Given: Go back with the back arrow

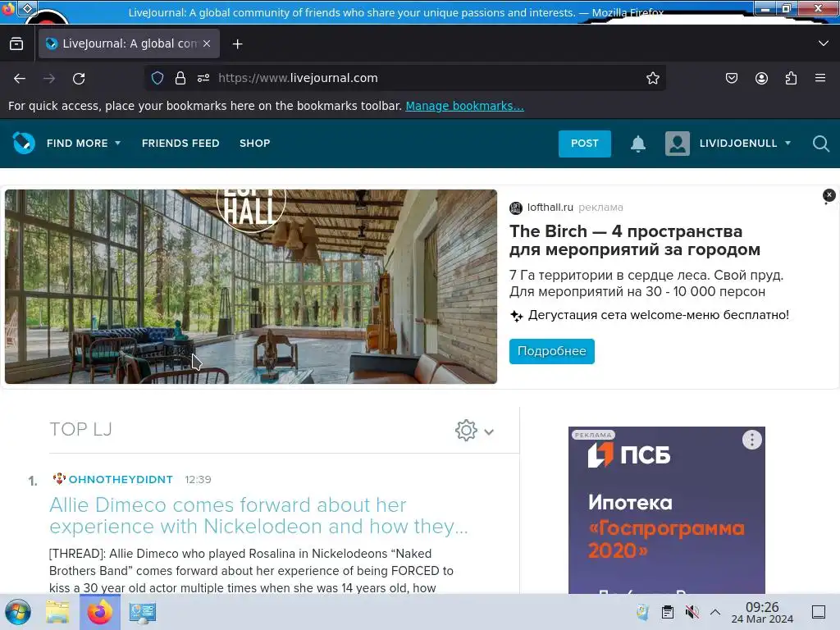Looking at the screenshot, I should 20,79.
